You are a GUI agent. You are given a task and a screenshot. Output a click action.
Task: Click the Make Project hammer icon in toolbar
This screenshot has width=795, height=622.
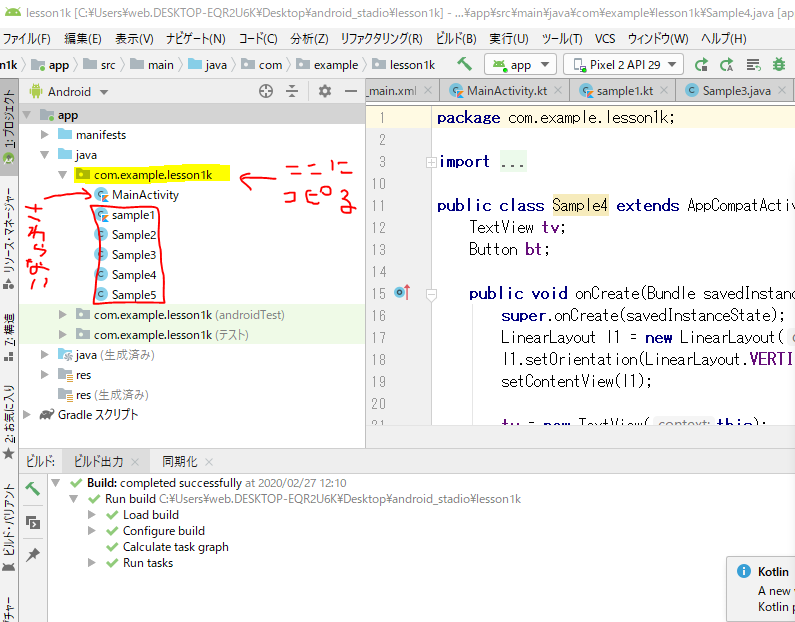coord(464,64)
